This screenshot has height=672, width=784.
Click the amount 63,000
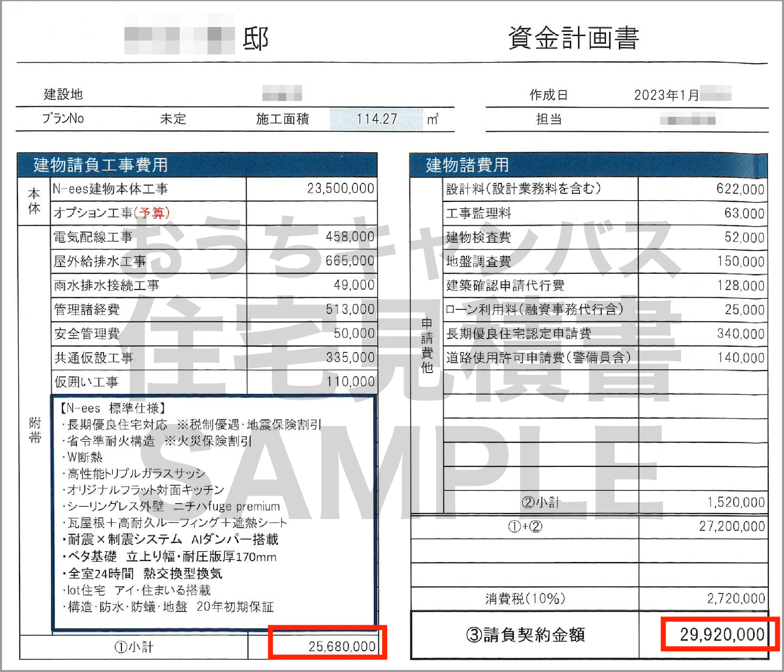point(744,213)
